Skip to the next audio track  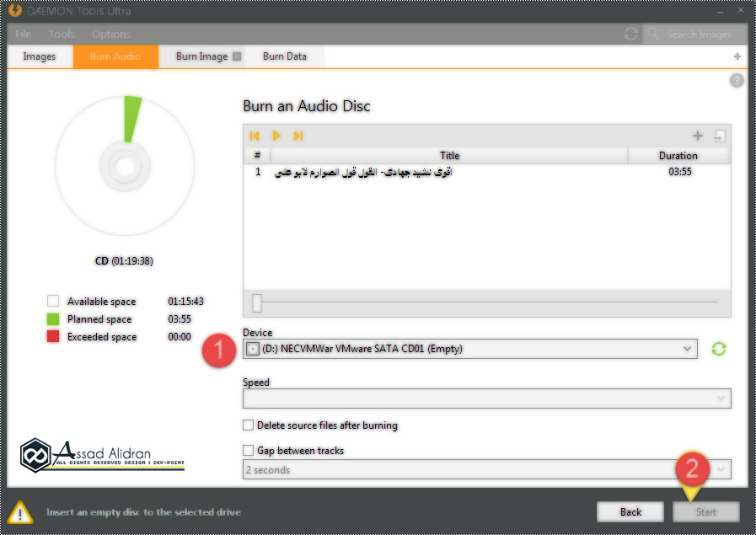(x=298, y=136)
